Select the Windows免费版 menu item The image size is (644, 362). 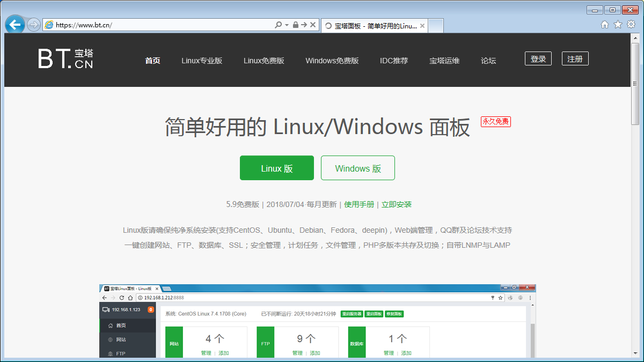pos(331,61)
